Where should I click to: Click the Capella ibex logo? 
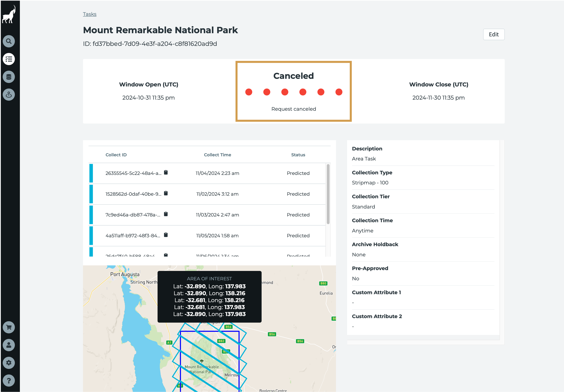tap(9, 14)
